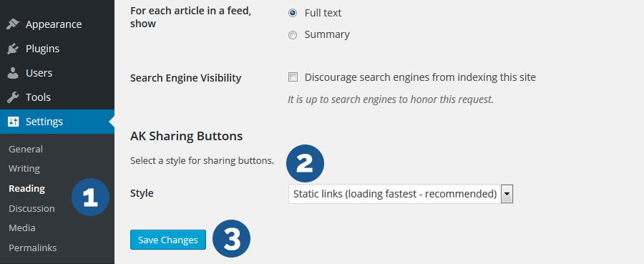Click the Tools wrench icon
This screenshot has width=644, height=264.
(x=13, y=97)
